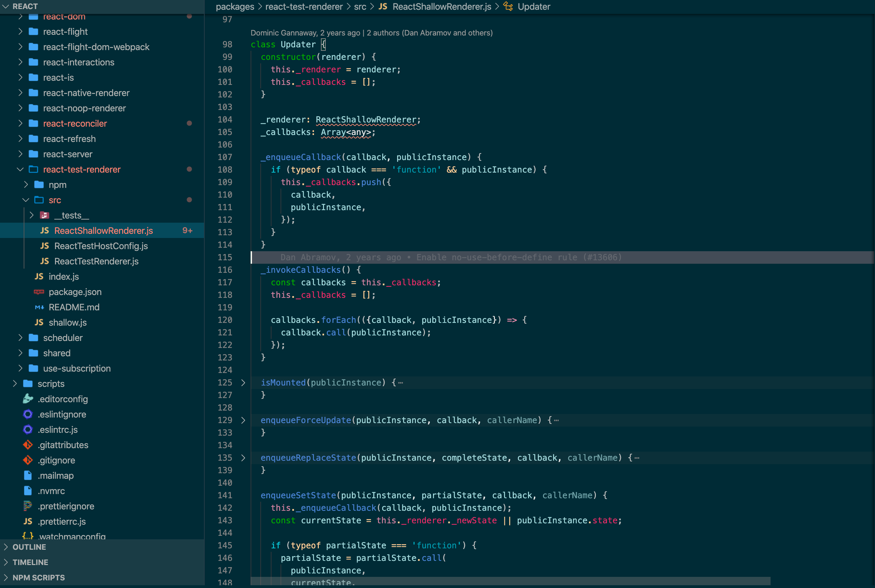Viewport: 875px width, 588px height.
Task: Click the 9+ problems badge on ReactShallowRenderer.js
Action: click(x=188, y=231)
